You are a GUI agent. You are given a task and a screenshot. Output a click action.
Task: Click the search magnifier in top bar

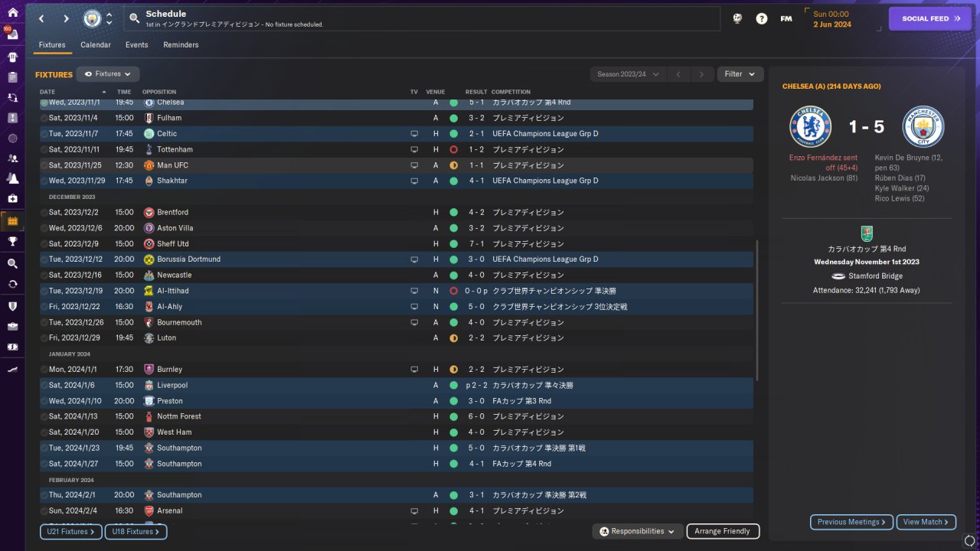[134, 18]
